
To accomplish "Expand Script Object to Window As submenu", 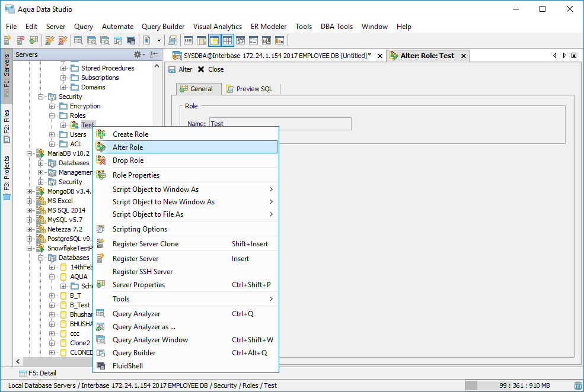I will coord(186,189).
